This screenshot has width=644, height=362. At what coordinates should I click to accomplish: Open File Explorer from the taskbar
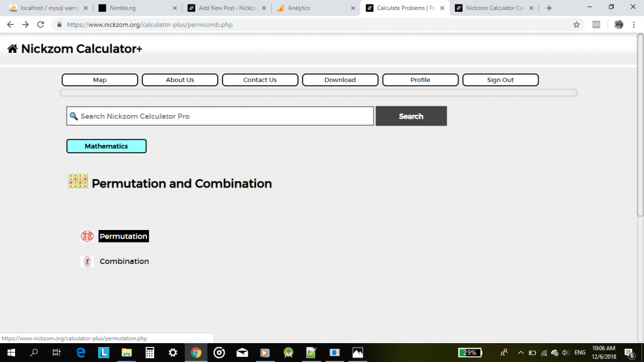pos(126,353)
